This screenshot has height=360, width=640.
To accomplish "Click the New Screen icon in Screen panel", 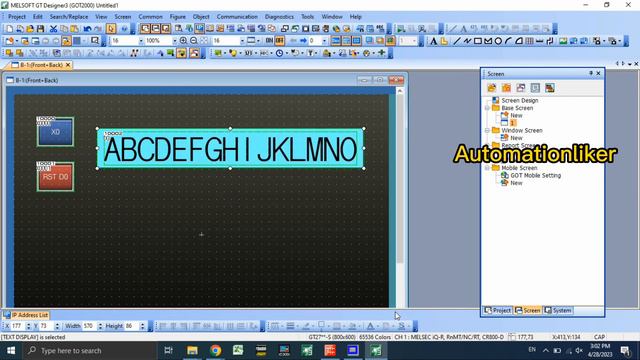I will point(491,88).
